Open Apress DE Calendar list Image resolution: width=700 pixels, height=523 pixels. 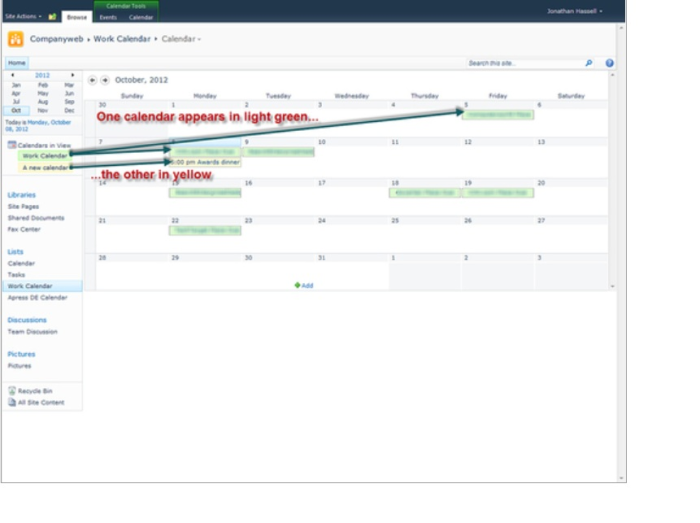point(38,298)
